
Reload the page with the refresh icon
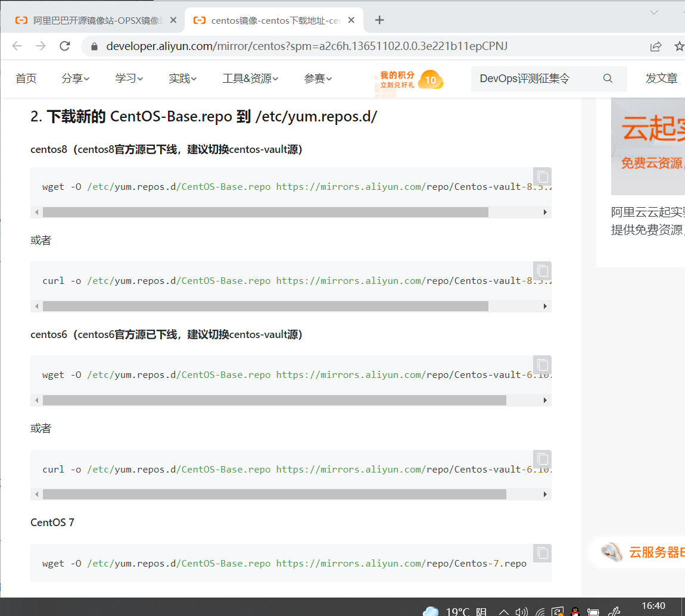65,46
